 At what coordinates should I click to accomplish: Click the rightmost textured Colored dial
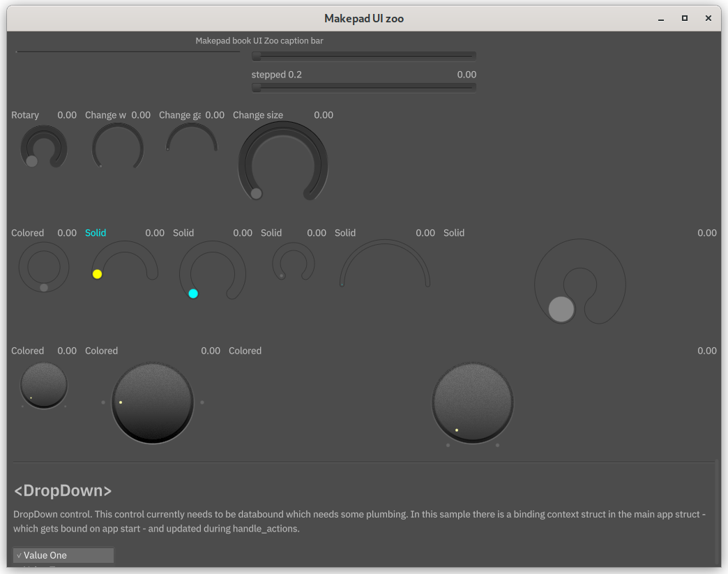(x=473, y=402)
